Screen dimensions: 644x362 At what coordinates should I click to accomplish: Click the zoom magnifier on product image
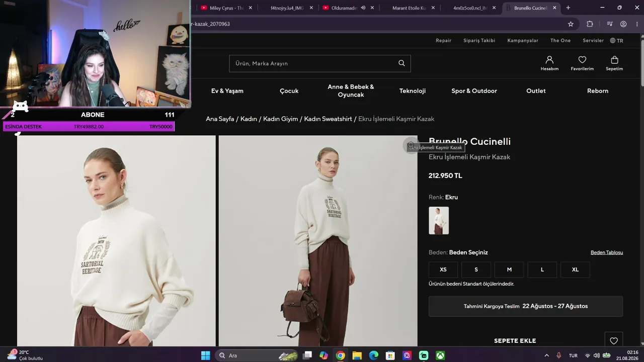(x=411, y=146)
